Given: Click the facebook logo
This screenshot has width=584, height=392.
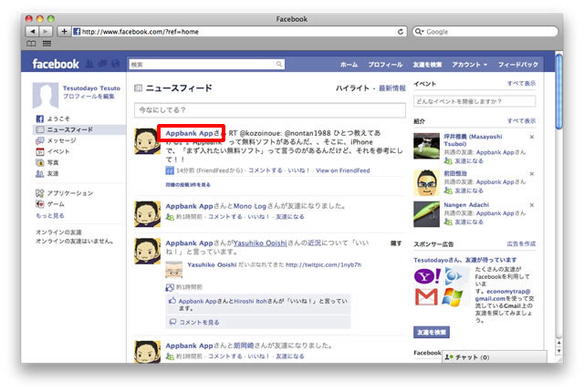Looking at the screenshot, I should pos(56,64).
